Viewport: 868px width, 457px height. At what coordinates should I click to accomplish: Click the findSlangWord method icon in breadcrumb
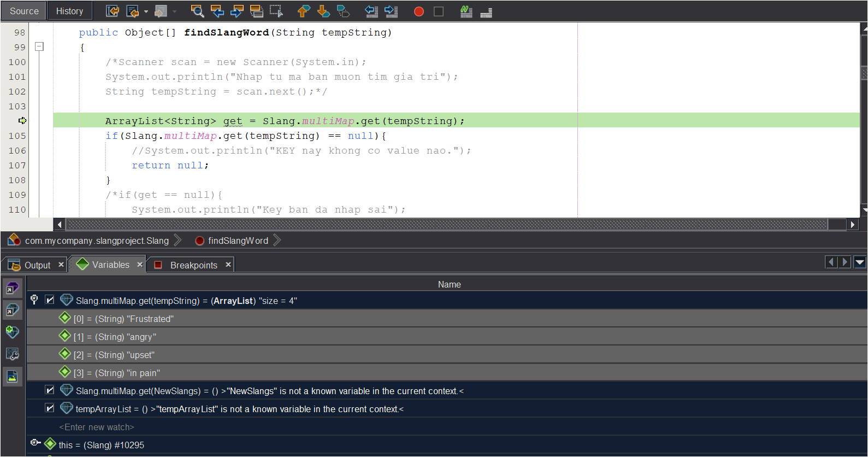(x=200, y=241)
